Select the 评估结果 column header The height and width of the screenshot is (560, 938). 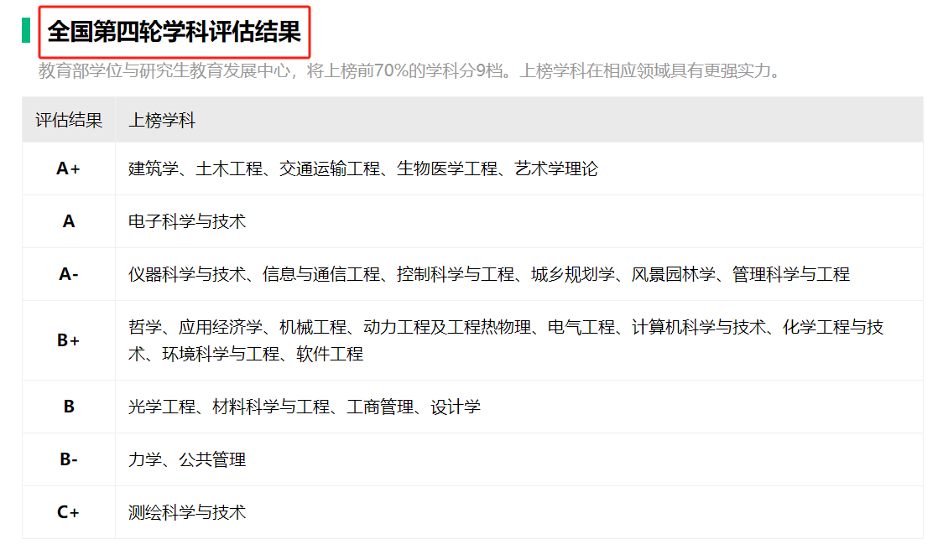pos(69,120)
